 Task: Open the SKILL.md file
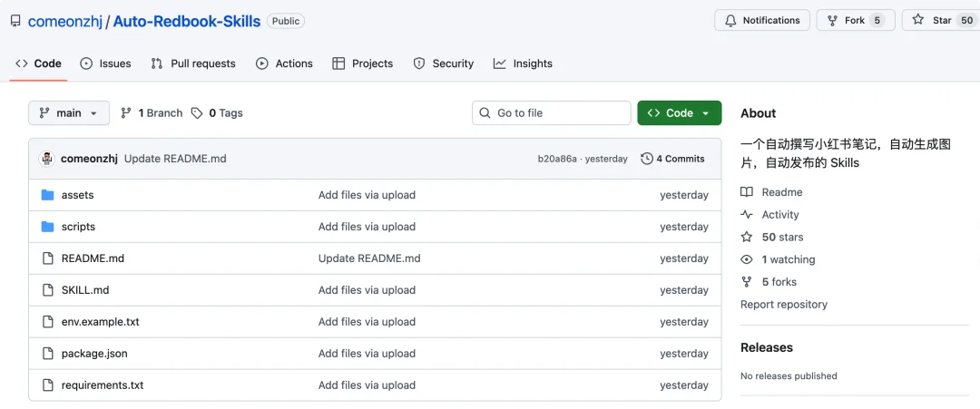(85, 290)
